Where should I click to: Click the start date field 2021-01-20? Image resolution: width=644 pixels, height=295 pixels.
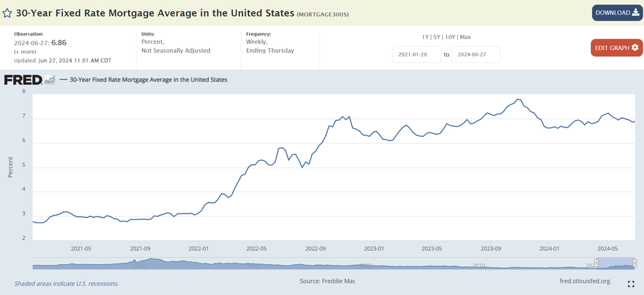point(417,55)
